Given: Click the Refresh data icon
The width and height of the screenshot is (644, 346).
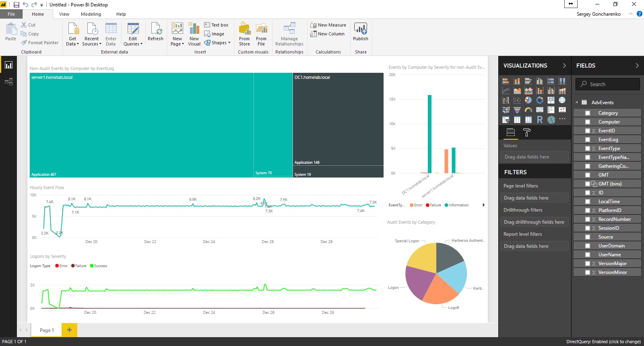Looking at the screenshot, I should (x=155, y=32).
